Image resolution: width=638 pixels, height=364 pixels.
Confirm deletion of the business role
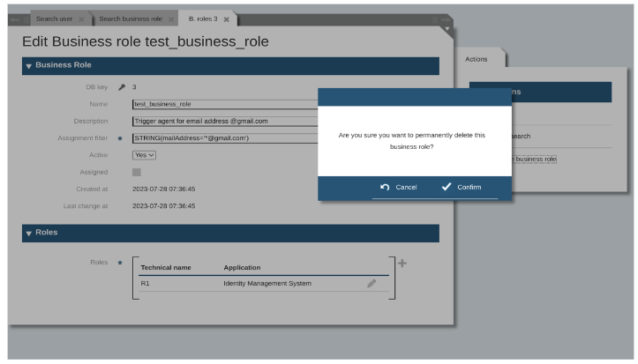tap(462, 187)
